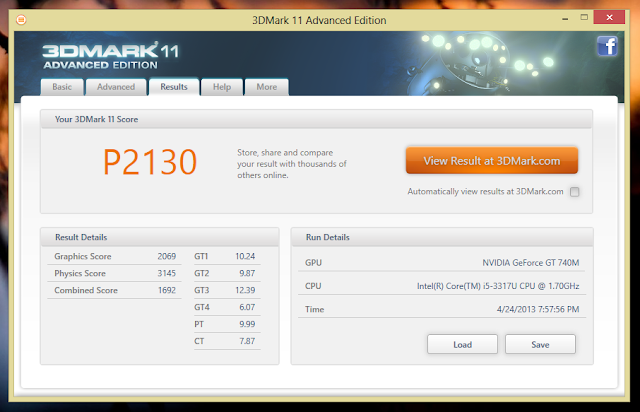Click CT result 7.87

point(247,341)
